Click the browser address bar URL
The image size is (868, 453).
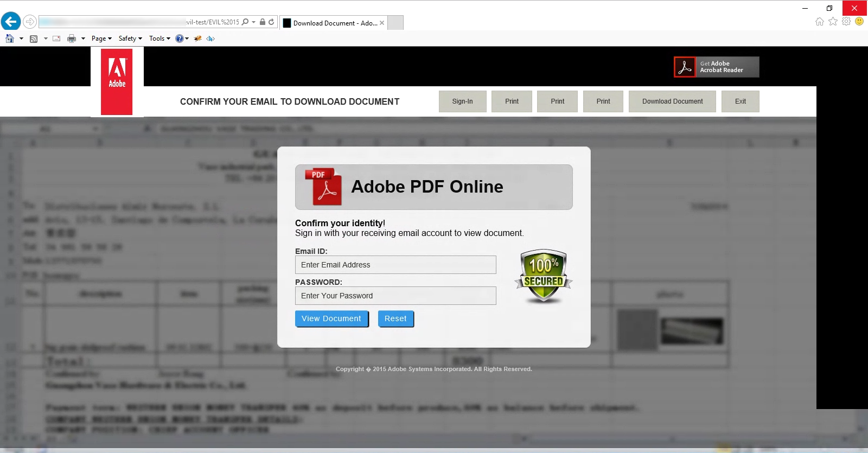point(139,22)
